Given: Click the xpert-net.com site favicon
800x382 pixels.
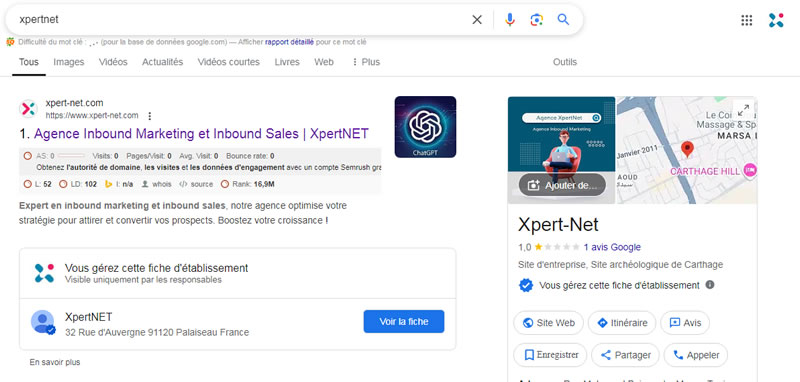Looking at the screenshot, I should tap(28, 109).
